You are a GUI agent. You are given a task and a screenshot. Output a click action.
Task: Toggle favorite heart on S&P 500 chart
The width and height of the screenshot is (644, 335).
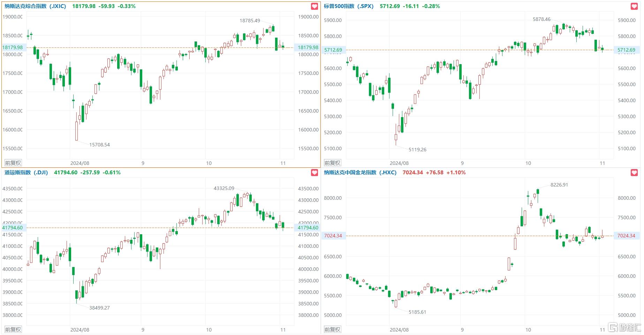pos(634,6)
